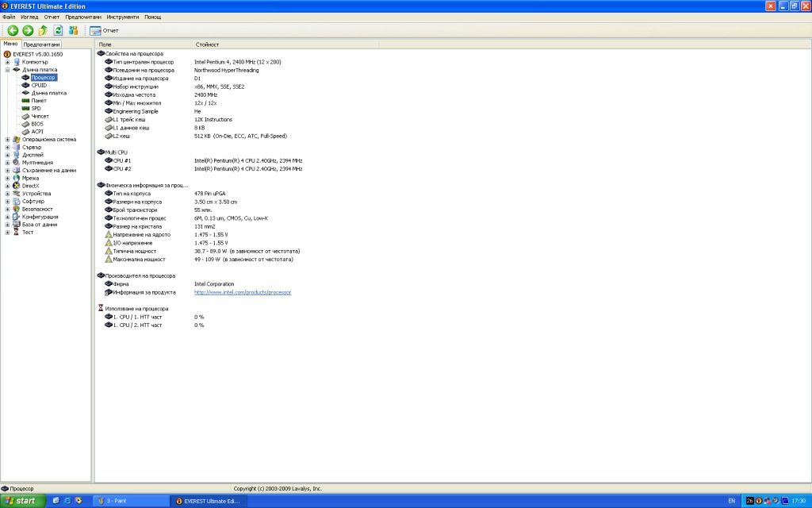Select the Тип централен процесор row
The width and height of the screenshot is (812, 508).
[x=193, y=62]
